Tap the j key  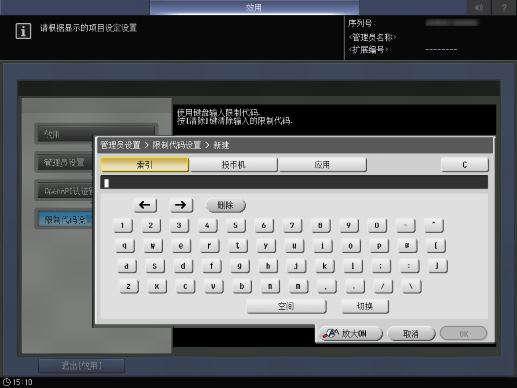296,266
